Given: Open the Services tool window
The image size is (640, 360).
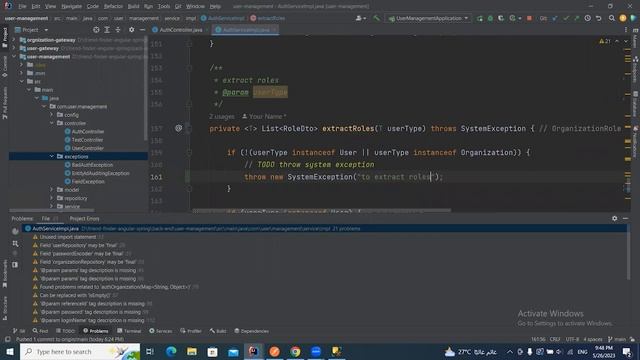Looking at the screenshot, I should point(161,331).
